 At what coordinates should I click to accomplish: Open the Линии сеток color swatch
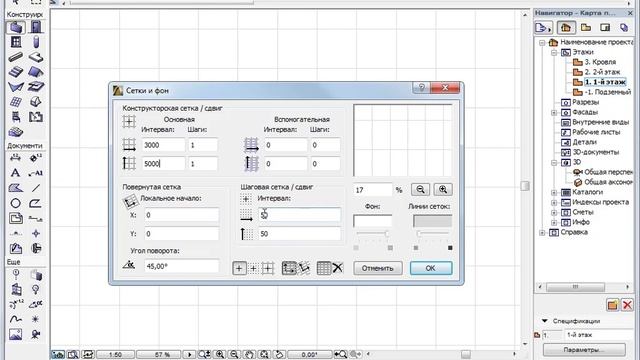click(432, 221)
